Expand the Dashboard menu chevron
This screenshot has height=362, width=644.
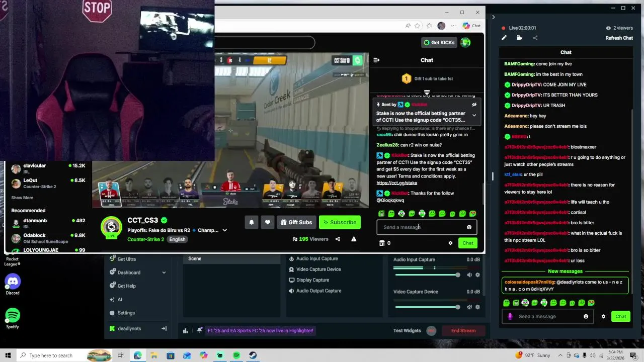coord(164,273)
